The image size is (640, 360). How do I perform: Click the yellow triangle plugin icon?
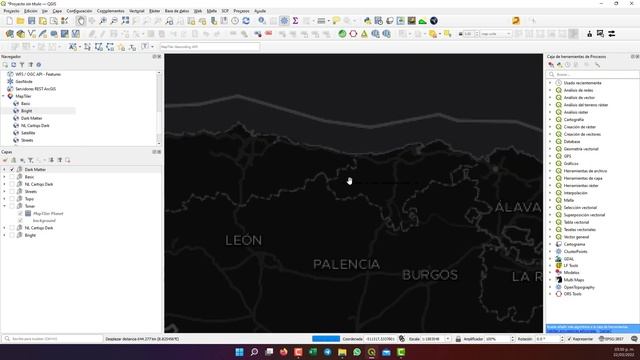point(364,34)
